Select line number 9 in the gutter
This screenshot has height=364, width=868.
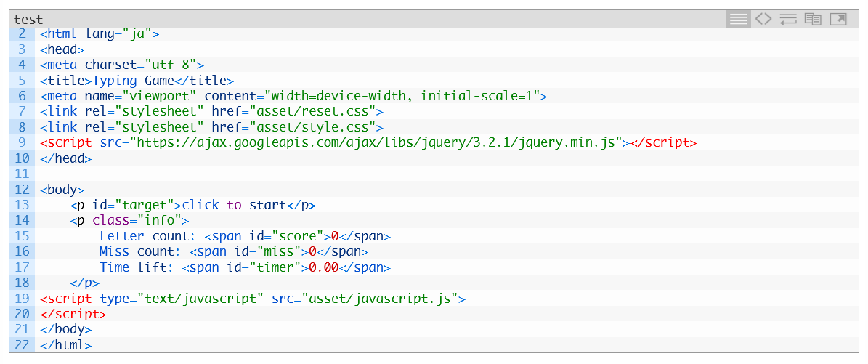pos(22,142)
